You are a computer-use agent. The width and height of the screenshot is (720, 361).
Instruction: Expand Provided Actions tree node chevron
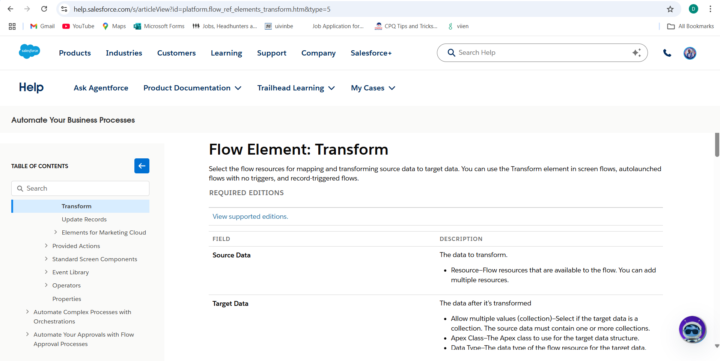coord(46,246)
